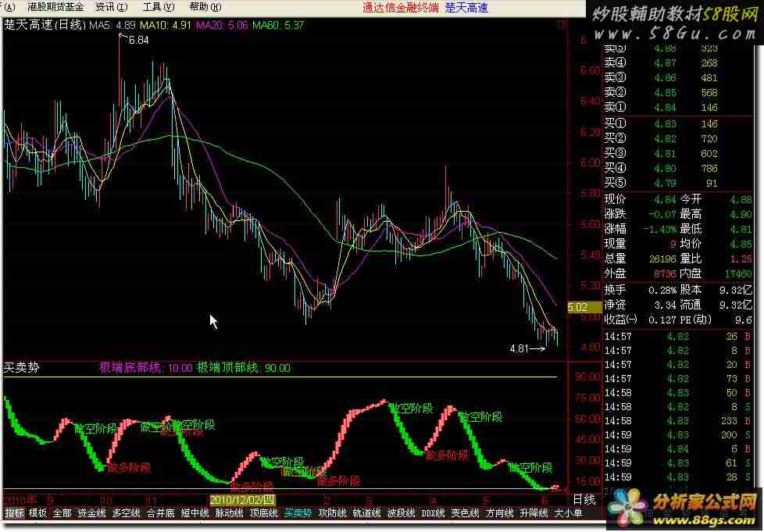
Task: Click the 外盘 8736 value
Action: pos(665,273)
